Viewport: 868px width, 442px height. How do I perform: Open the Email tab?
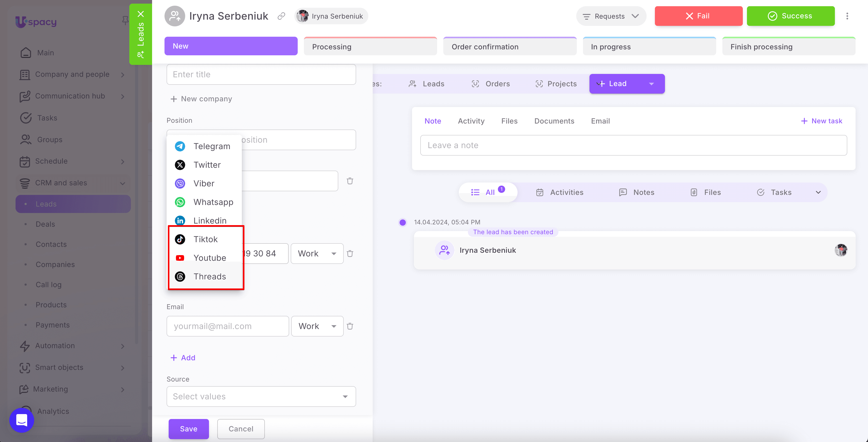[600, 121]
